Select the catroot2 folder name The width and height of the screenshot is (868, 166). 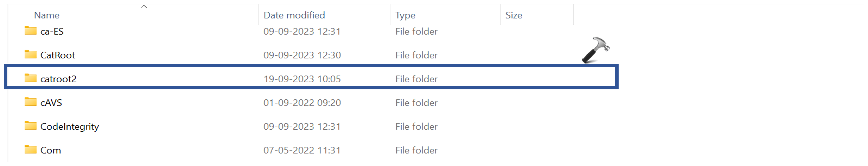coord(58,79)
